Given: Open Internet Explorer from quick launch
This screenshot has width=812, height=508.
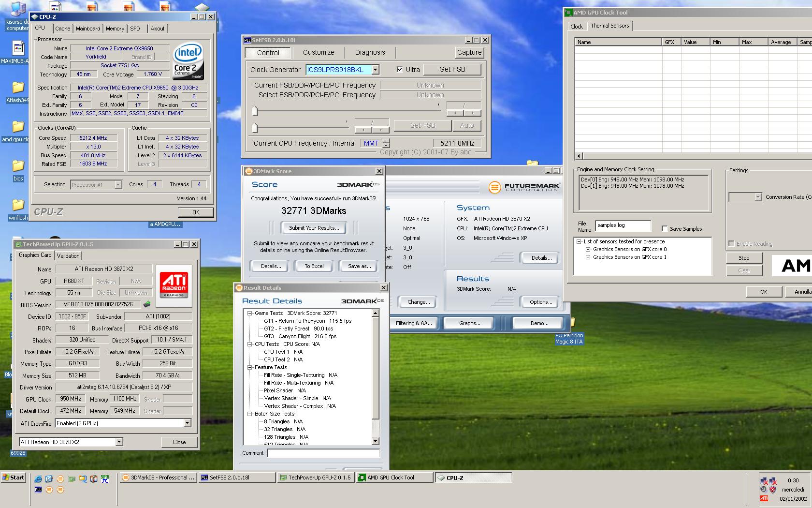Looking at the screenshot, I should (38, 479).
